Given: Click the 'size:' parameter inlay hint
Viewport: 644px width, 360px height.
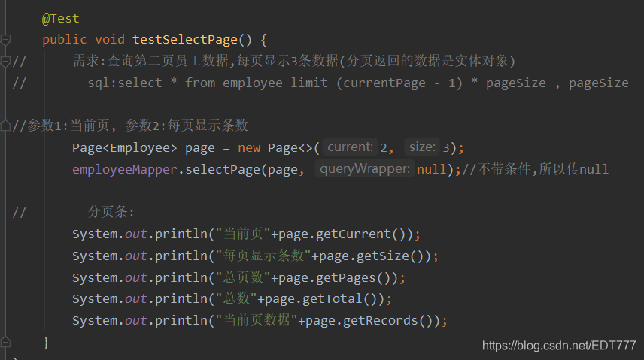Looking at the screenshot, I should pyautogui.click(x=422, y=147).
